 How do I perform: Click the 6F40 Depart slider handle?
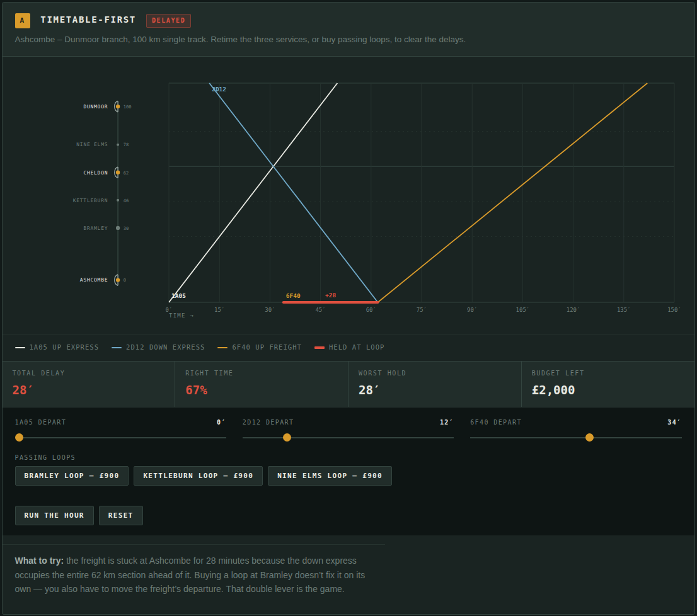pyautogui.click(x=589, y=438)
